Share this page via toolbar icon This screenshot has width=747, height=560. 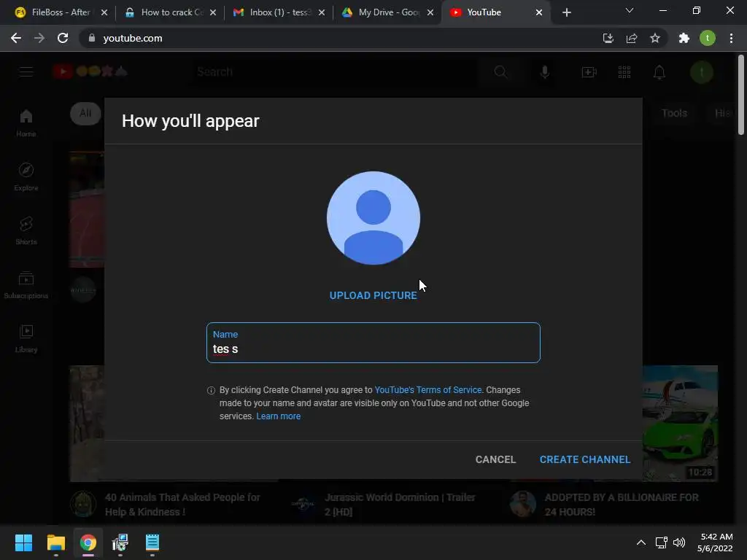(x=632, y=38)
